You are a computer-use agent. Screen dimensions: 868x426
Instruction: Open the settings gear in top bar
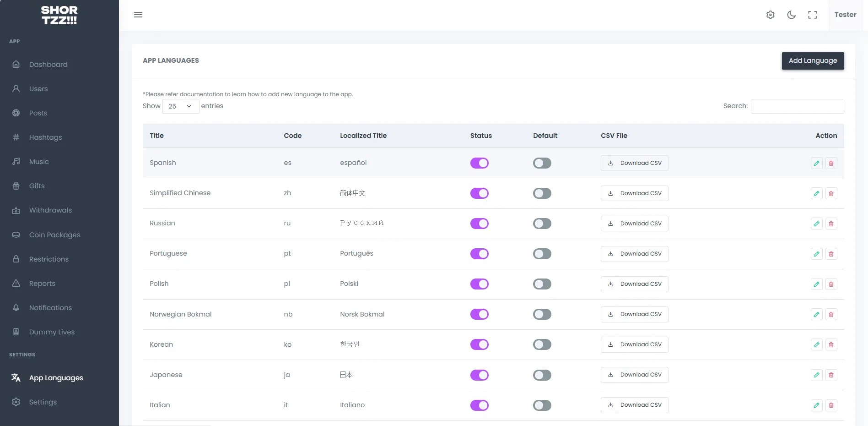771,15
